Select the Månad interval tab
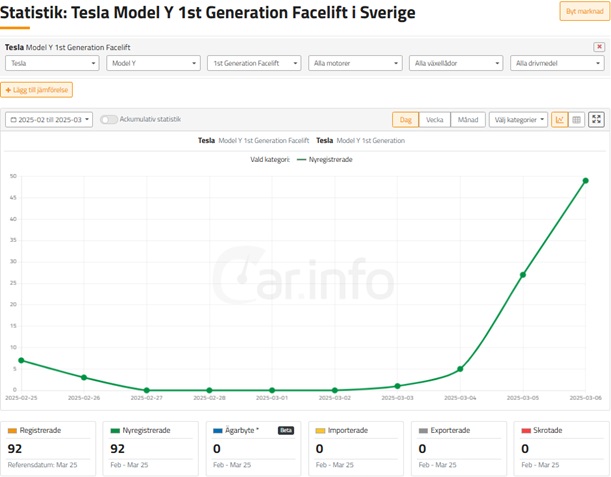The image size is (611, 477). coord(466,120)
